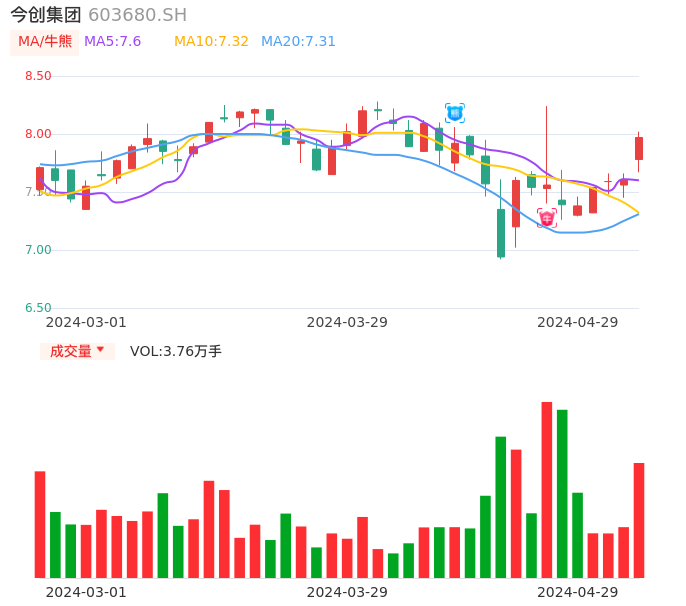Select the tallest red volume bar
This screenshot has height=606, width=686.
[x=547, y=490]
